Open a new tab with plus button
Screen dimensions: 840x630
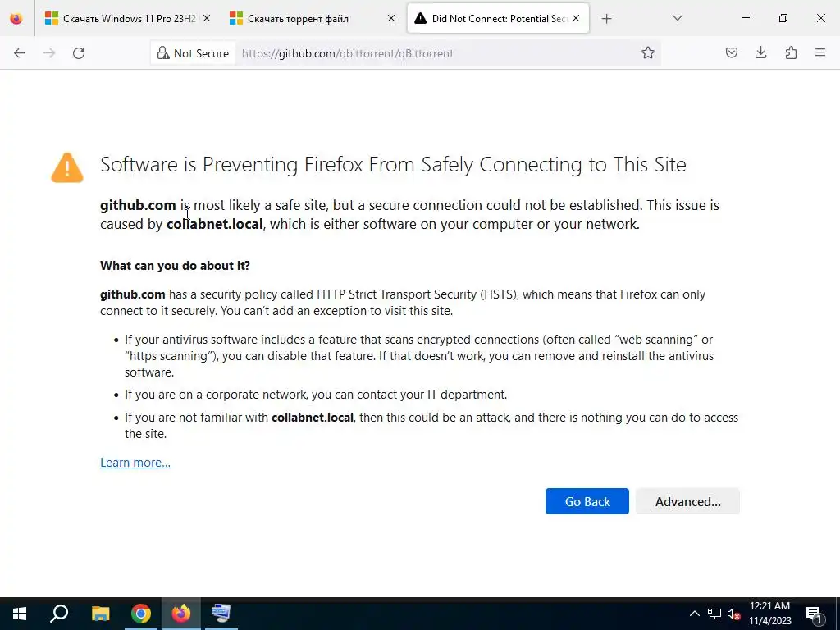(606, 19)
